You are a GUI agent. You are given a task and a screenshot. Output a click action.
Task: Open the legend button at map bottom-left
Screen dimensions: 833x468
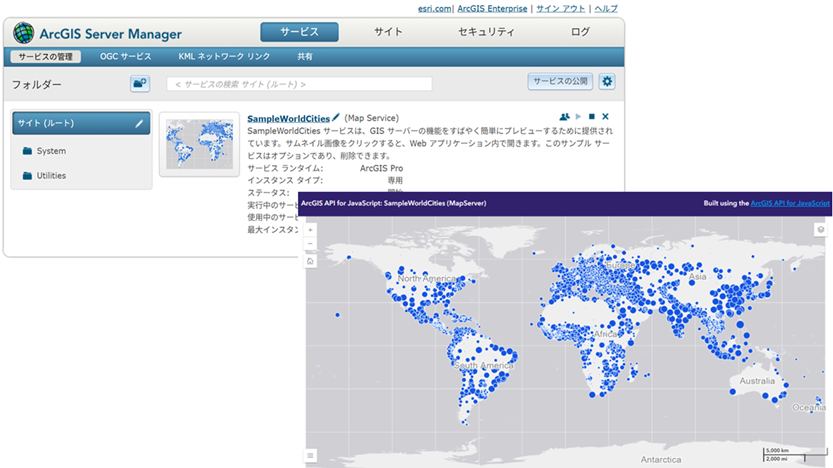click(x=310, y=455)
